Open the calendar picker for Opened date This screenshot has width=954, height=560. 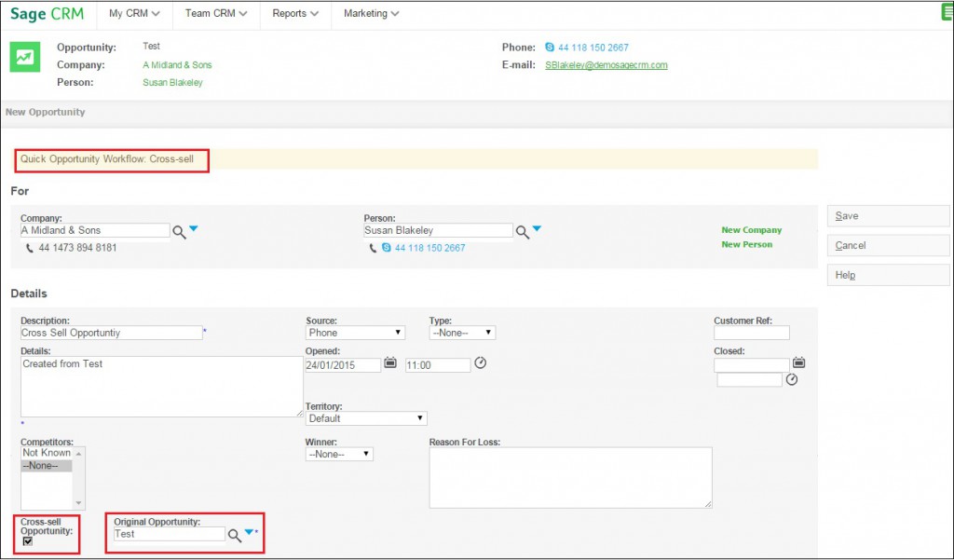(x=390, y=363)
